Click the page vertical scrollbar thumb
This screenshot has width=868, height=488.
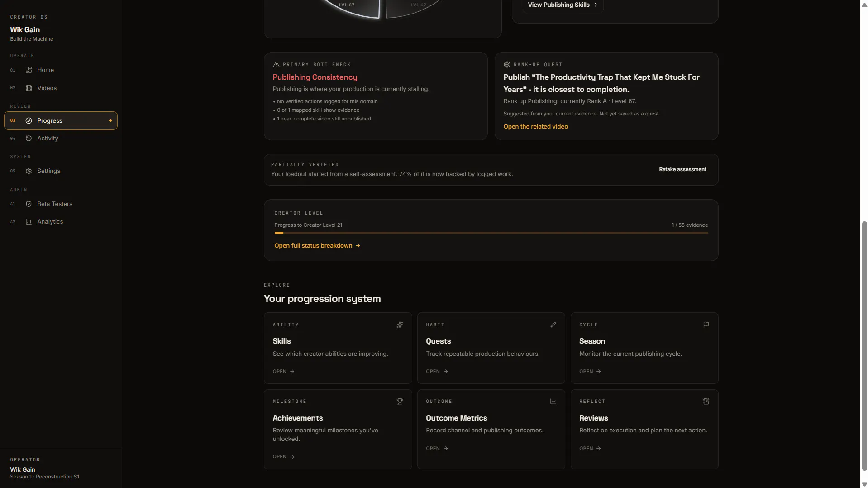click(x=864, y=346)
